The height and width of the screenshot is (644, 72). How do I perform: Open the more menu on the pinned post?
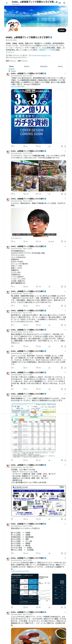[65, 74]
